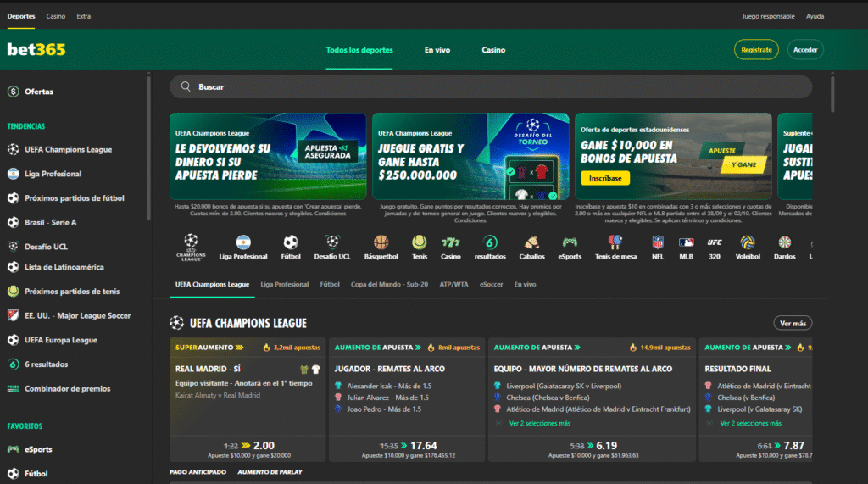
Task: Open the Juegue gratis Desafío del Torneo banner
Action: [x=470, y=156]
